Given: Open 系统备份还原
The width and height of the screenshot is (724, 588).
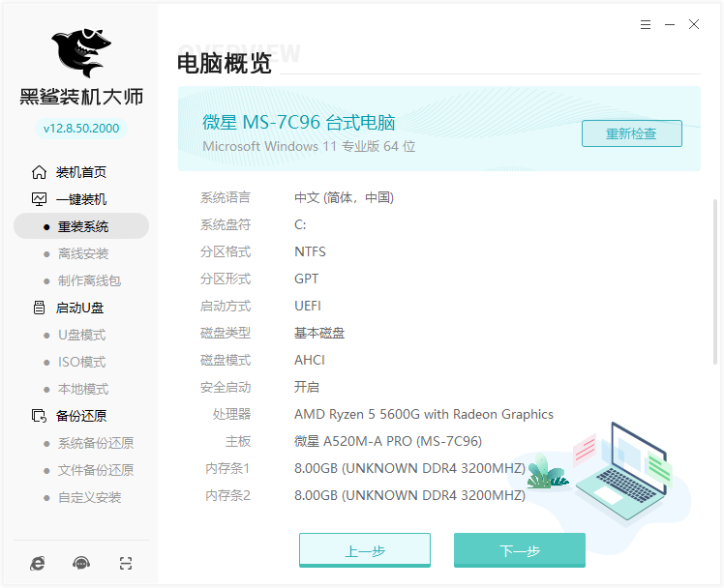Looking at the screenshot, I should tap(96, 443).
